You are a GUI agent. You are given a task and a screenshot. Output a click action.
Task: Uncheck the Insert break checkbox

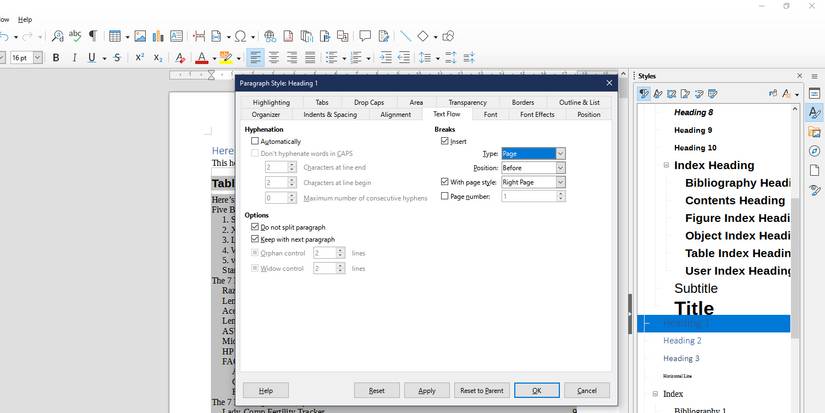click(445, 141)
